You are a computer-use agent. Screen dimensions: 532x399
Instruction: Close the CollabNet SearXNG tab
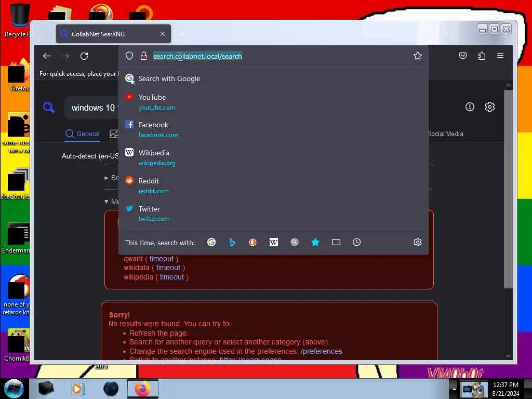click(163, 34)
